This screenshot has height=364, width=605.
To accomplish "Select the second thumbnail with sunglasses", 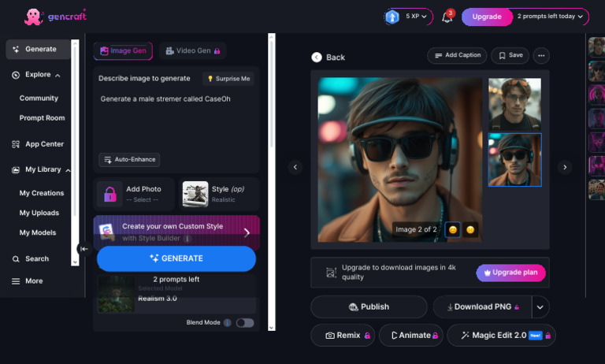I will (x=514, y=160).
